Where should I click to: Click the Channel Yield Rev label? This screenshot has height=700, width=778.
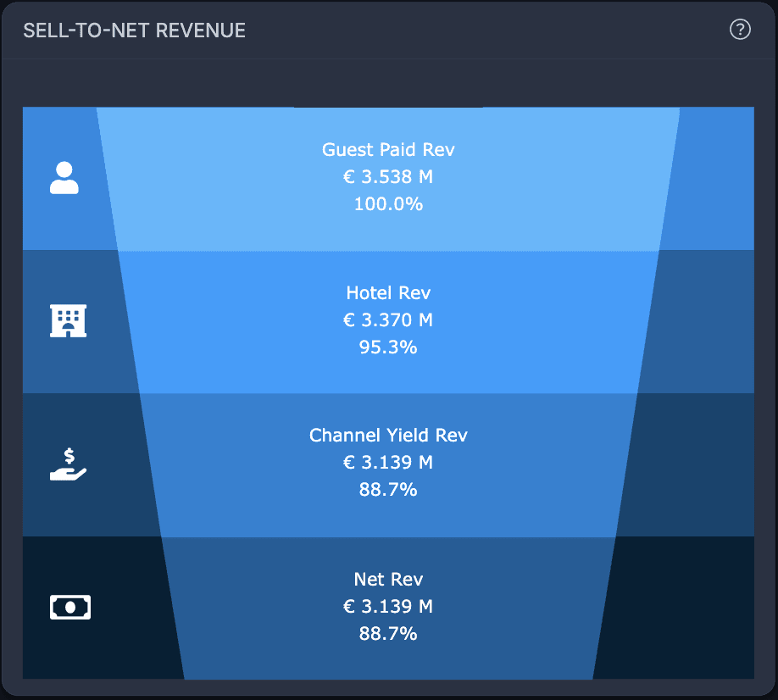pos(388,435)
